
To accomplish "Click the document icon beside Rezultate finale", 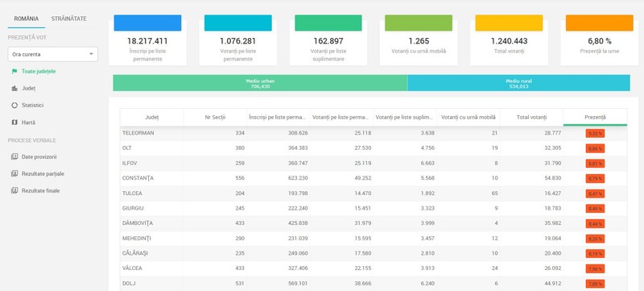I will [14, 191].
